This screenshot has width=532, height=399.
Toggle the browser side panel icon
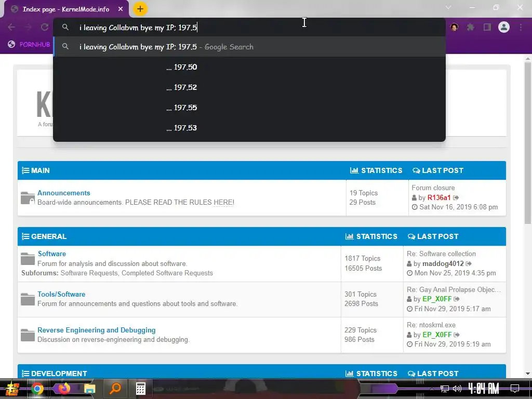click(x=487, y=27)
